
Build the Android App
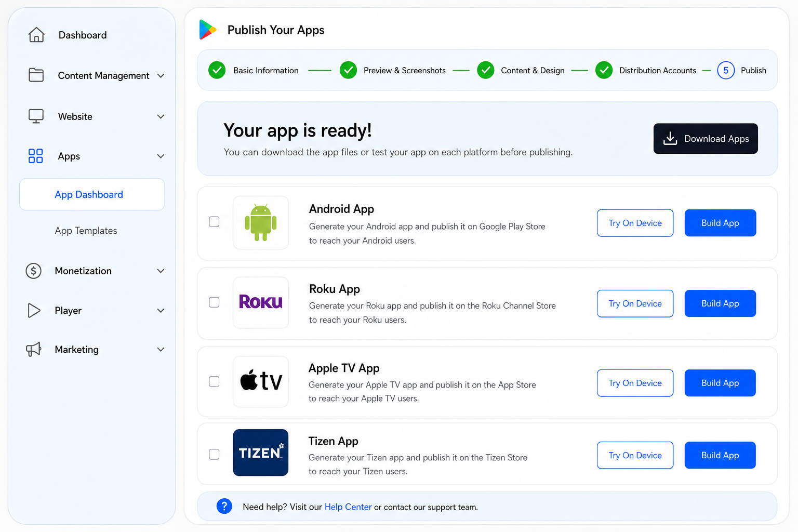pos(720,223)
